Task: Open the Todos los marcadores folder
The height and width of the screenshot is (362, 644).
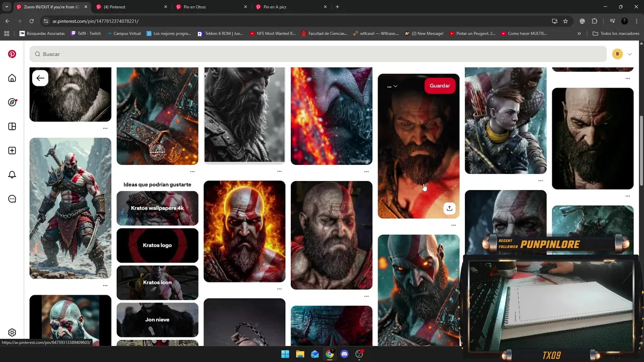Action: click(x=616, y=34)
